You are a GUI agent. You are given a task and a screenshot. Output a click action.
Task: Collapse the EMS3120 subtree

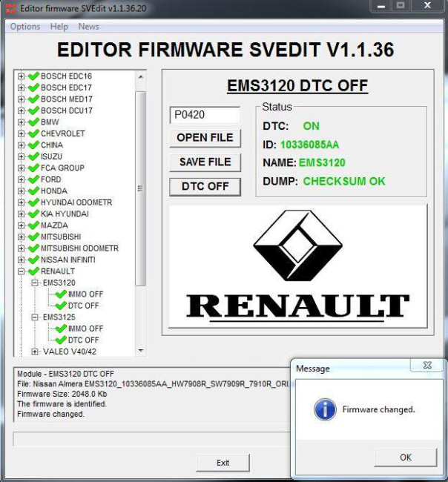[35, 283]
